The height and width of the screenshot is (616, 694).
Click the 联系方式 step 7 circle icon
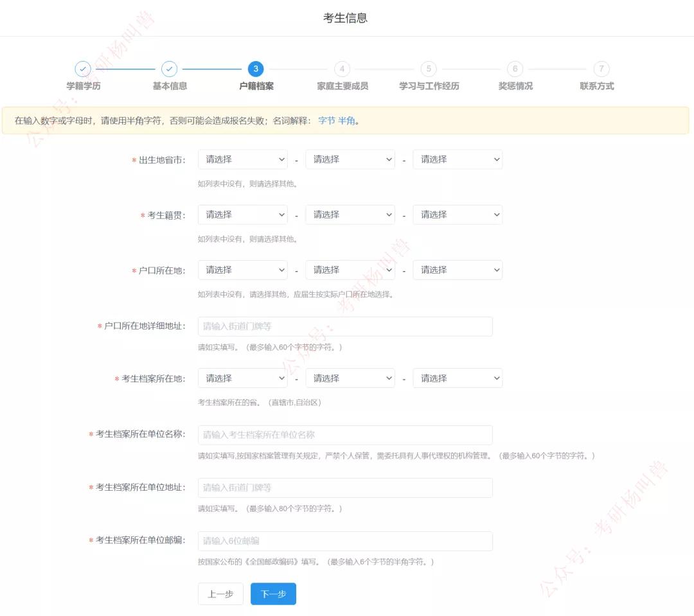(601, 69)
